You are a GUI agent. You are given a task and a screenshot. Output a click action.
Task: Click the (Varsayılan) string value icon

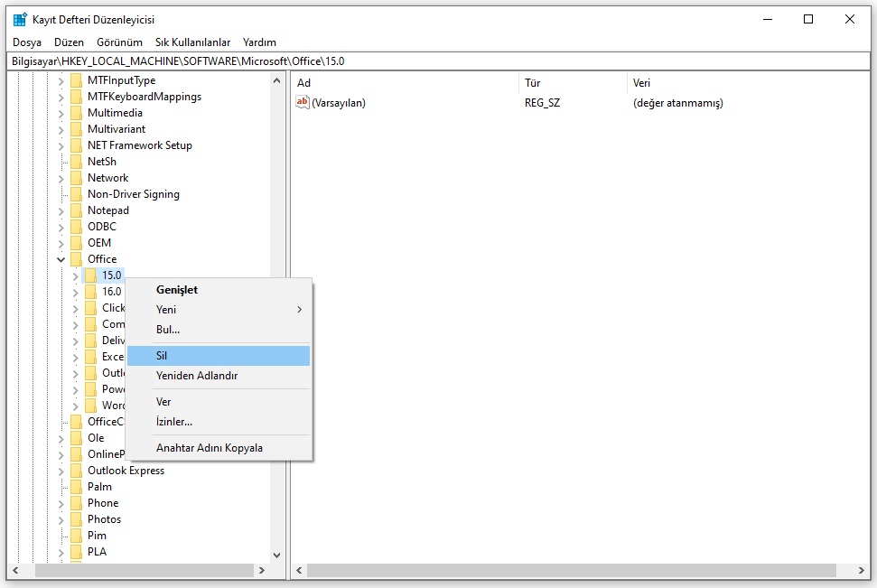click(303, 103)
